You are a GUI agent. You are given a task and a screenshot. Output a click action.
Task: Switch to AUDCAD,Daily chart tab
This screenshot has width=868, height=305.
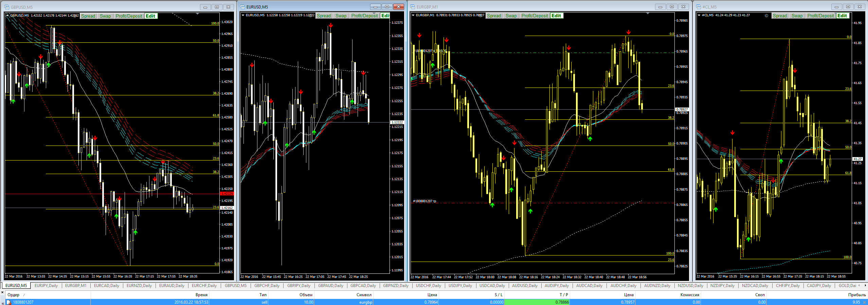click(590, 285)
